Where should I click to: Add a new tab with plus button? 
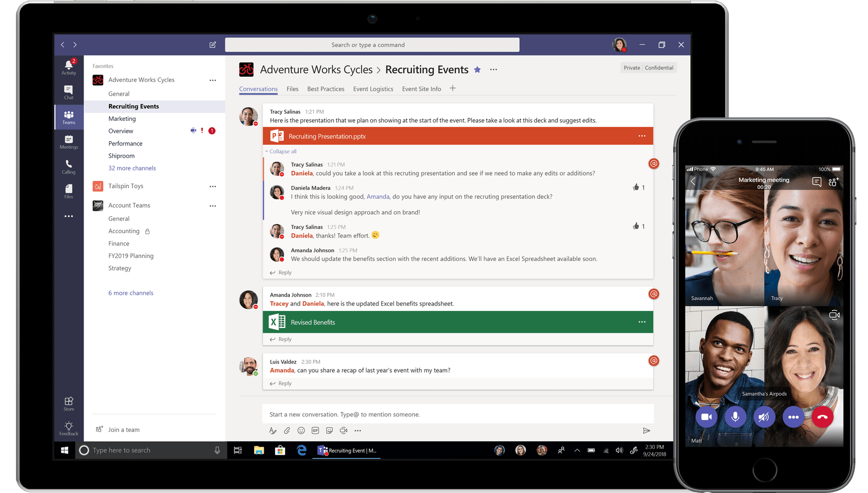tap(453, 88)
